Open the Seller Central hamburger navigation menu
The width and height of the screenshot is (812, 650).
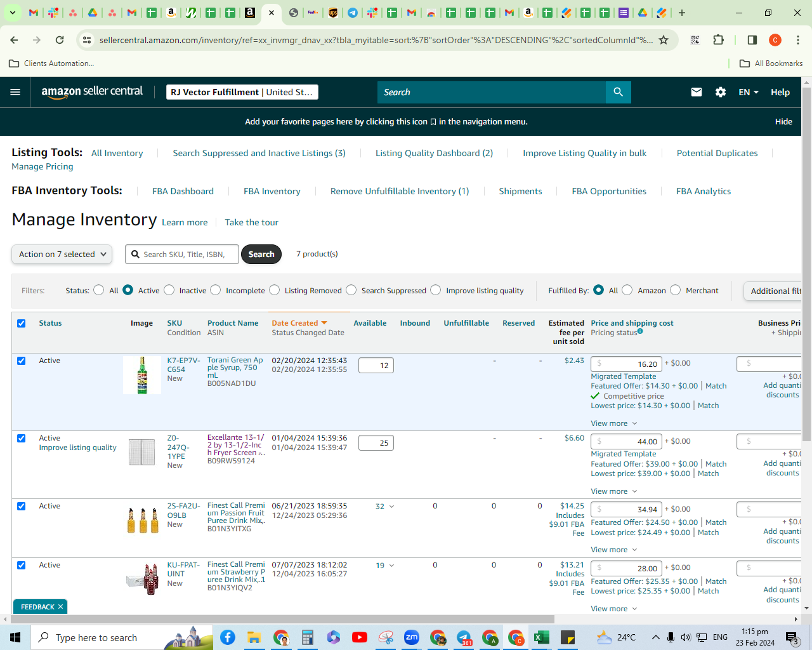pyautogui.click(x=15, y=92)
